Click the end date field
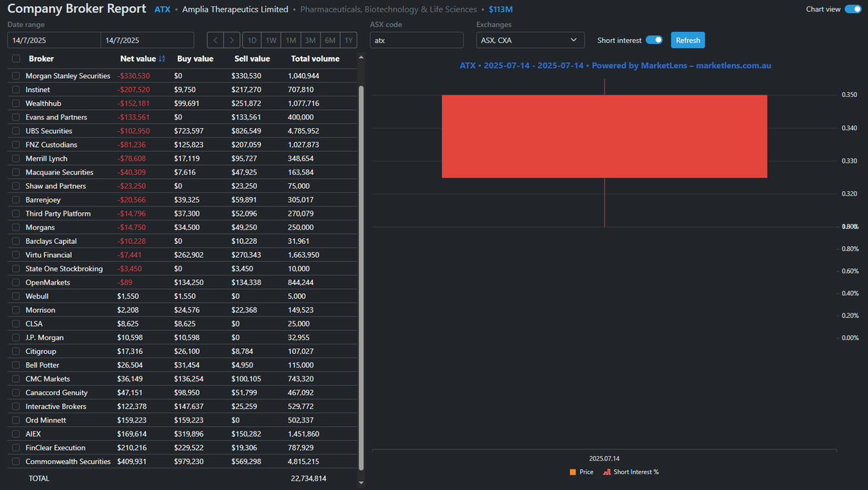 (x=147, y=41)
